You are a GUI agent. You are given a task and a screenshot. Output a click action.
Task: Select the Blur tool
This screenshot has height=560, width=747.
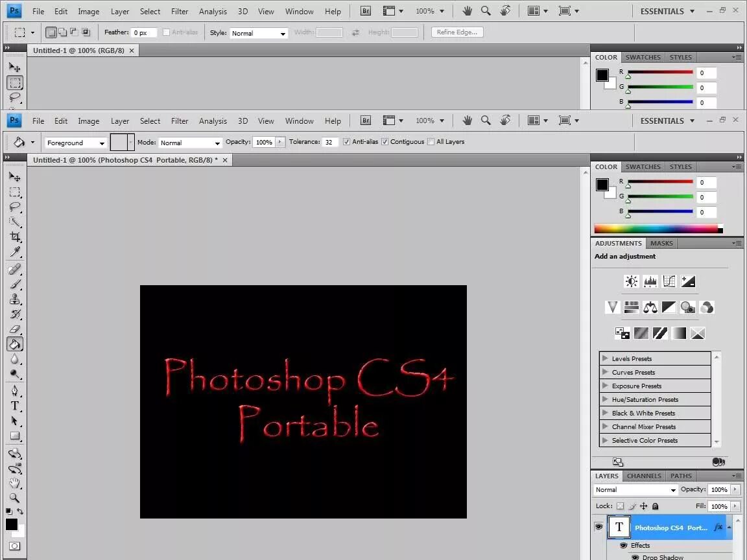15,359
